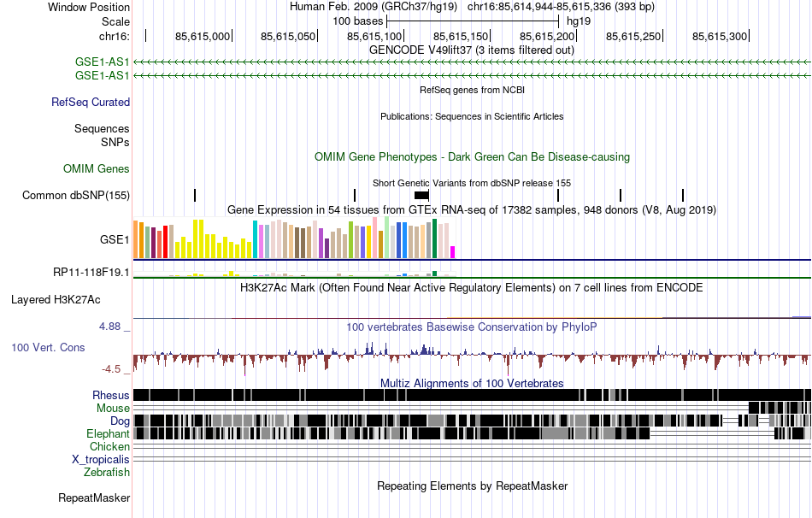Click the cyan bar in GSE1 expression chart
812x518 pixels.
(x=255, y=239)
